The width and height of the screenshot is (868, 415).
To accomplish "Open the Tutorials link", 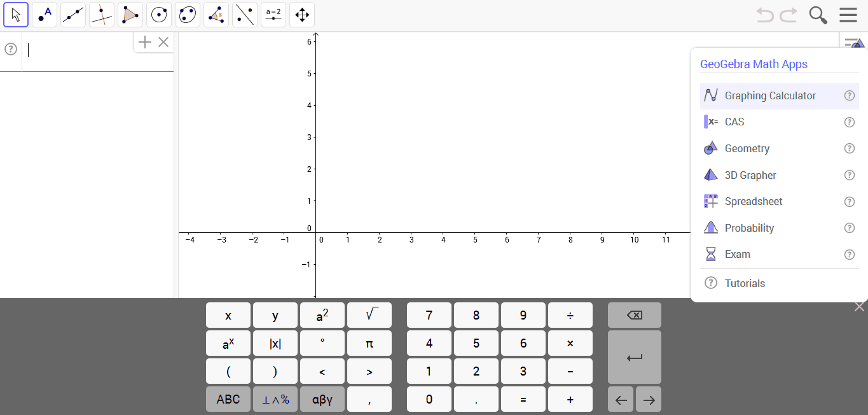I will (745, 283).
